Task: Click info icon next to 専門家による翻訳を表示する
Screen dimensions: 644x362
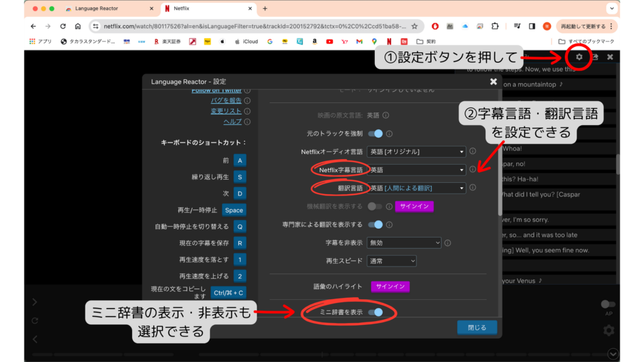Action: 389,224
